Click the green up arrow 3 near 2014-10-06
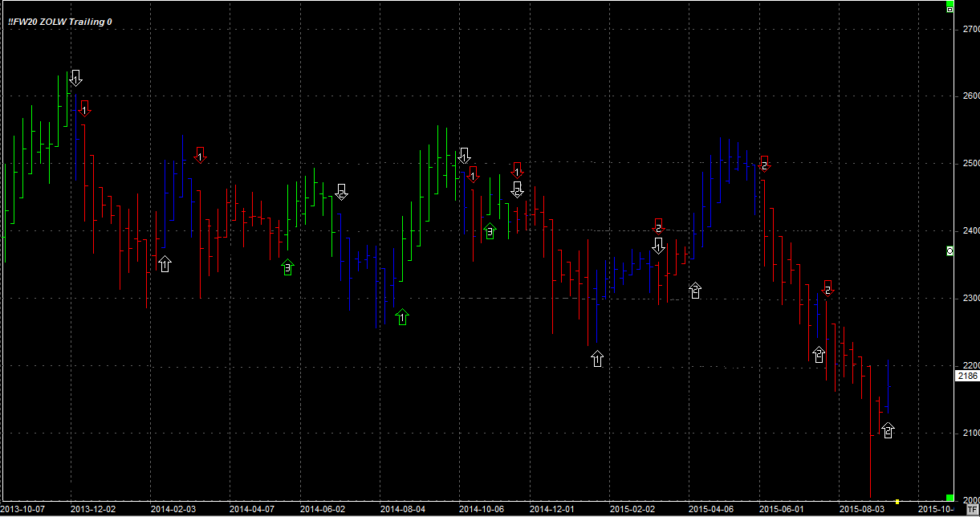The height and width of the screenshot is (517, 980). pos(490,231)
